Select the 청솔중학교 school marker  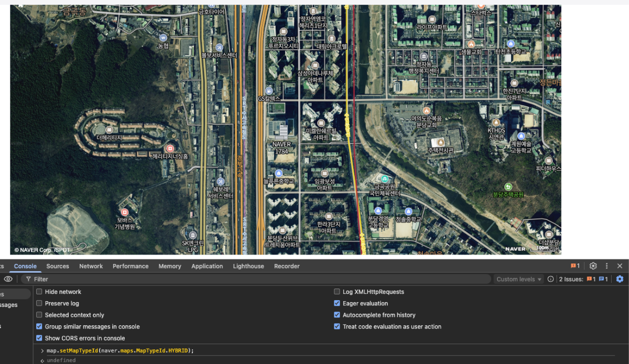[x=408, y=211]
